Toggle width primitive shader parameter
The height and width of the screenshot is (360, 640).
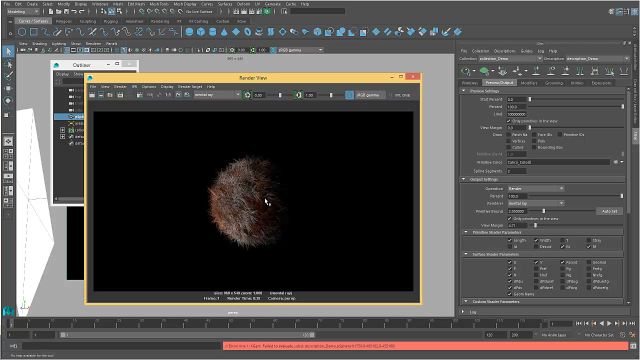pyautogui.click(x=536, y=240)
